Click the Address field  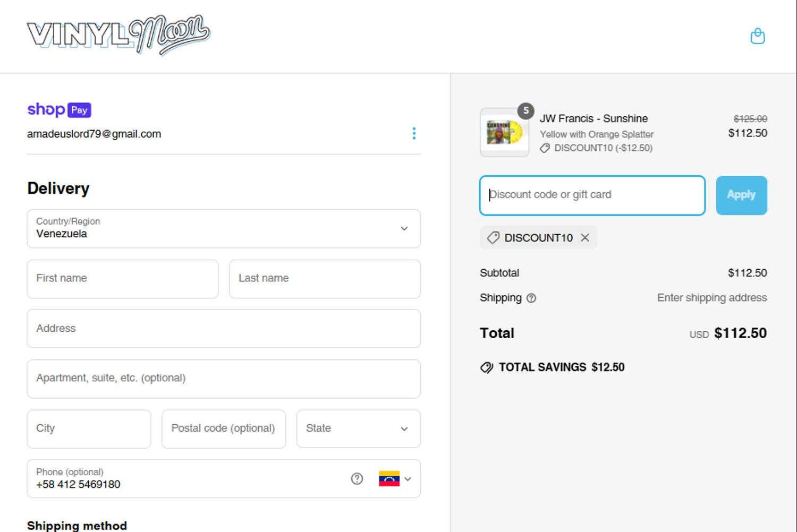point(224,329)
